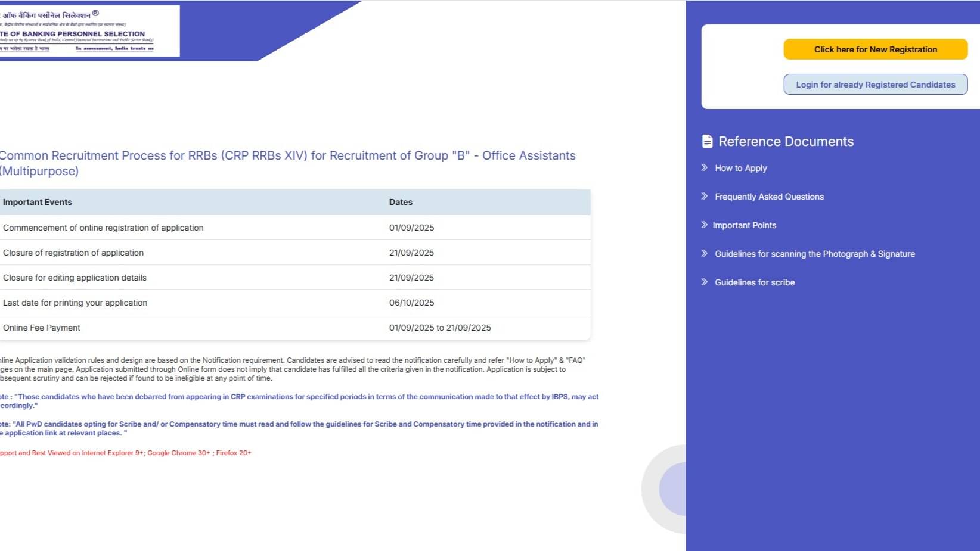Click the chevron icon beside Important Points
Viewport: 980px width, 551px height.
pos(705,225)
